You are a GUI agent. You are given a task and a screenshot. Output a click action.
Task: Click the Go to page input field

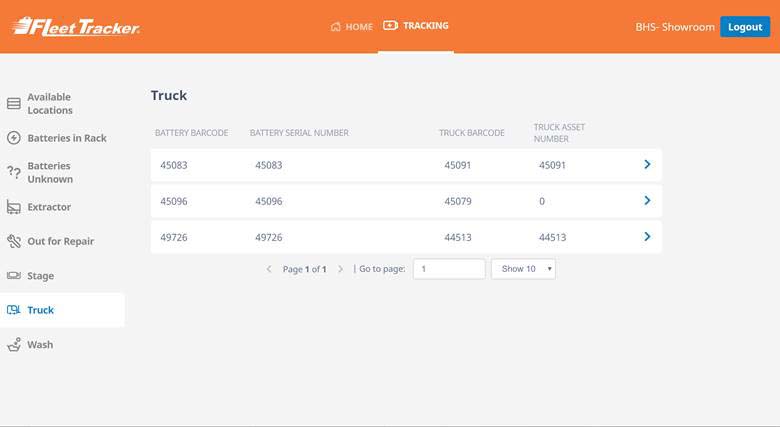449,269
